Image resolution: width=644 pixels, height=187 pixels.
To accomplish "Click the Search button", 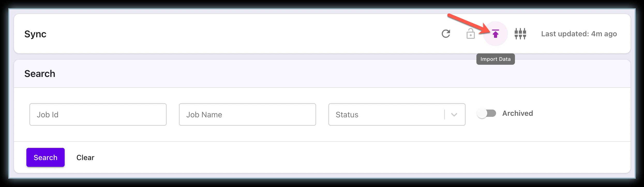I will point(46,157).
